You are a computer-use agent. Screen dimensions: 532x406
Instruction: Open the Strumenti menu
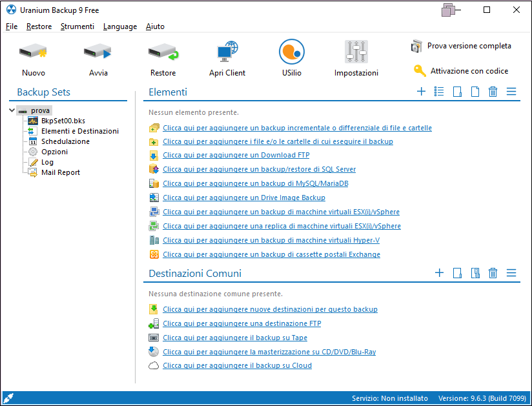pyautogui.click(x=77, y=26)
